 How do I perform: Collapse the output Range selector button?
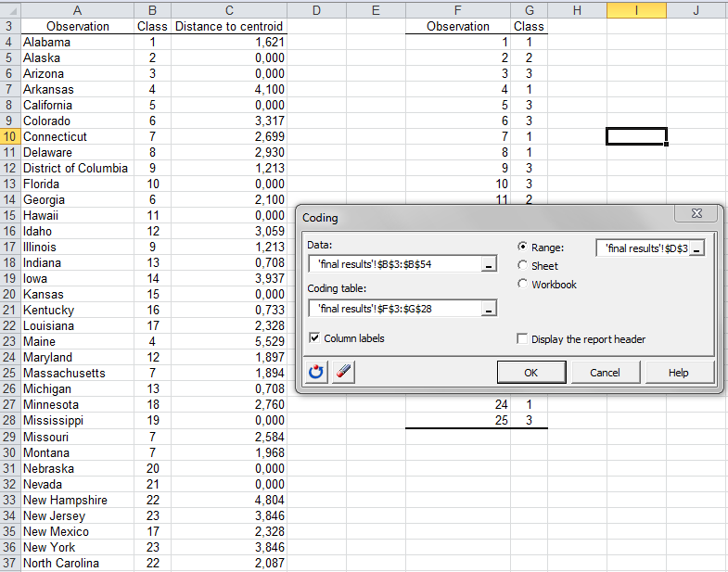[x=696, y=248]
